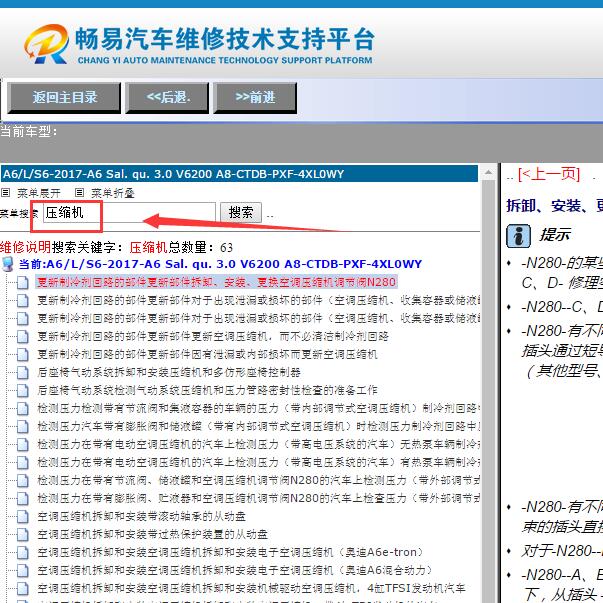Open 电动空调压缩机 item for 无热泵车辆
The height and width of the screenshot is (603, 603).
[x=258, y=444]
